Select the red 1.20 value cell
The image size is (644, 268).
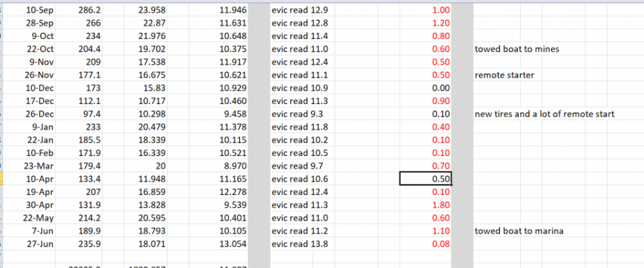[x=426, y=23]
